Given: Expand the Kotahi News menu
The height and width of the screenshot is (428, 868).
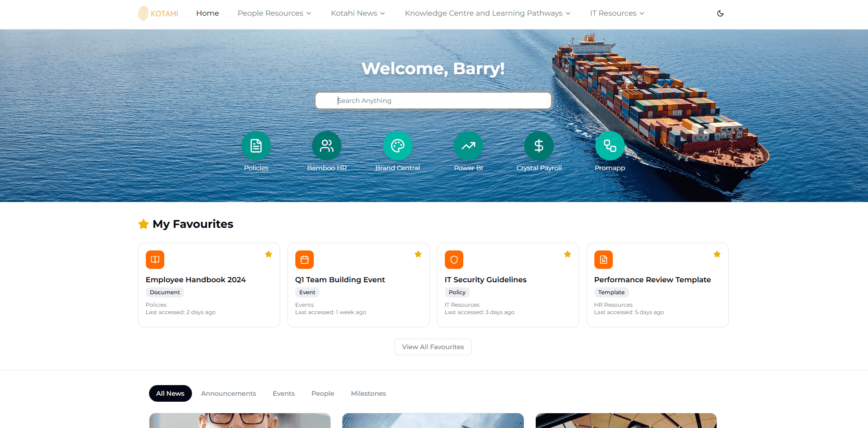Looking at the screenshot, I should coord(358,13).
